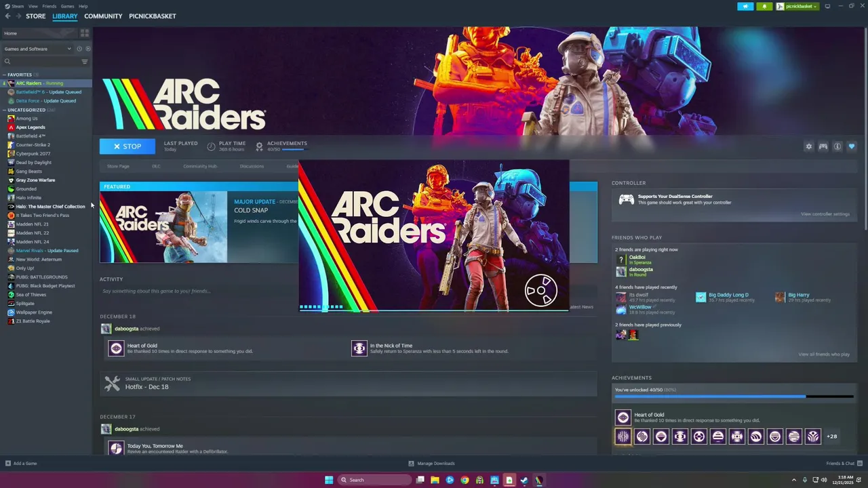Select Halo: The Master Chief Collection

tap(50, 207)
